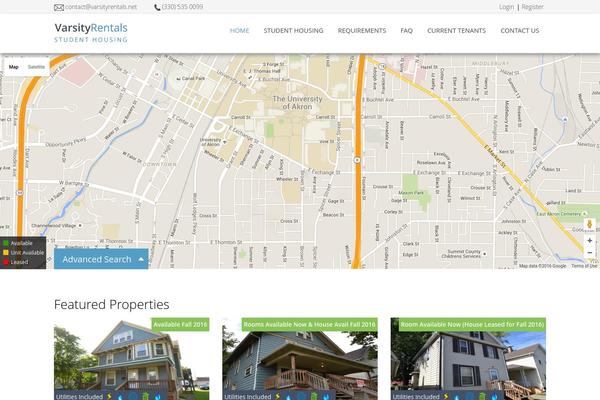Click the green trash icon on first property

pos(145,397)
